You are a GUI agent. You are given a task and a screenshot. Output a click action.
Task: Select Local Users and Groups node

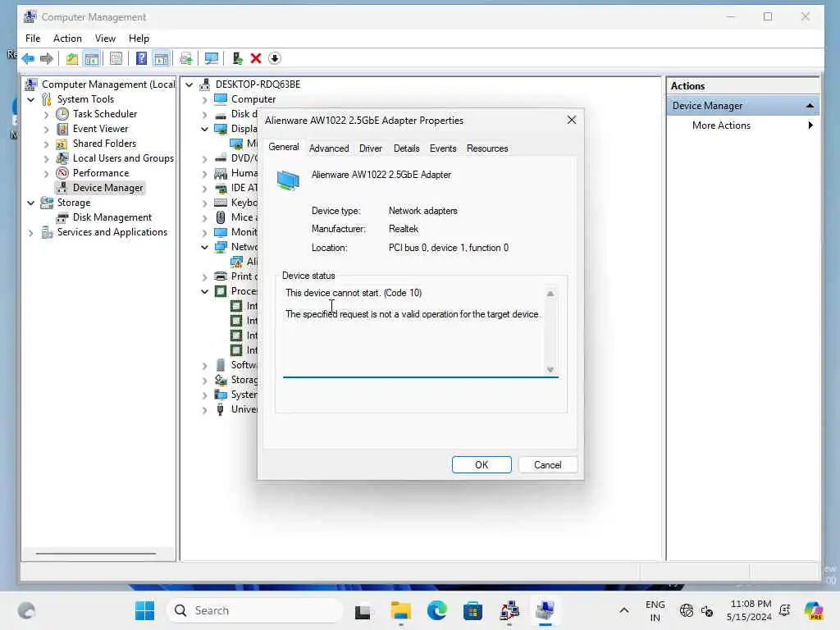[123, 158]
